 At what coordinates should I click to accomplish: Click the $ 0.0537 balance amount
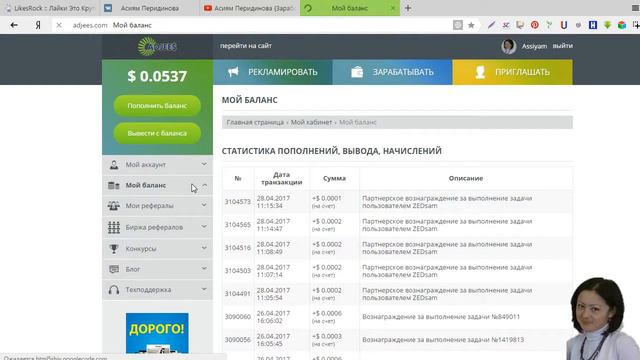click(x=157, y=76)
